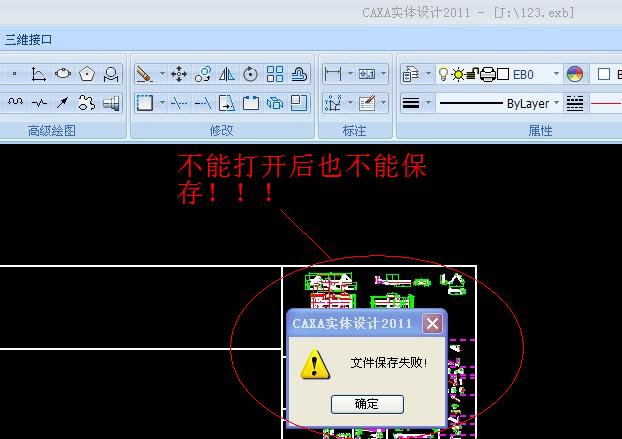Click the dashed-rectangle trim tool
The image size is (622, 439).
[144, 103]
